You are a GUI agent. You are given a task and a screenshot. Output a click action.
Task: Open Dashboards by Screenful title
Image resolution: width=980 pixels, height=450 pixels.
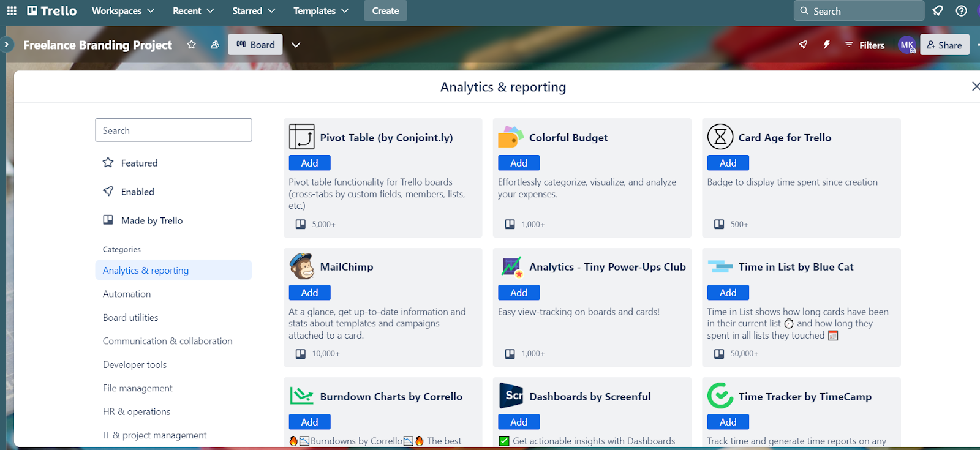590,397
